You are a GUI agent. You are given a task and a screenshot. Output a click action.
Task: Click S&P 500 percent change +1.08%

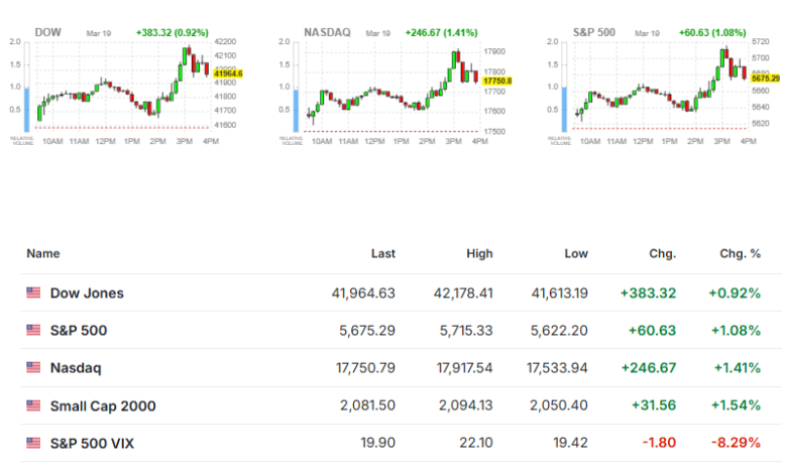click(x=736, y=331)
